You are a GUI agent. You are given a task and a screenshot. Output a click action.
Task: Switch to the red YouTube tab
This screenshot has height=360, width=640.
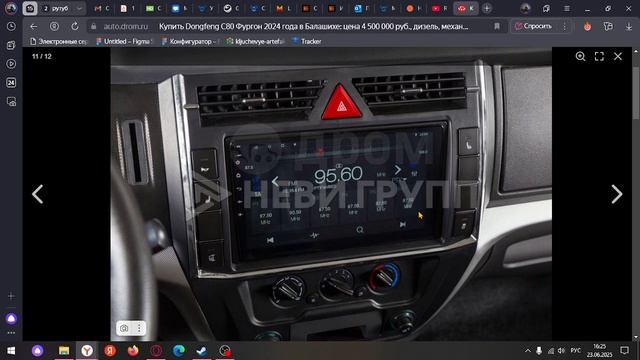[439, 8]
